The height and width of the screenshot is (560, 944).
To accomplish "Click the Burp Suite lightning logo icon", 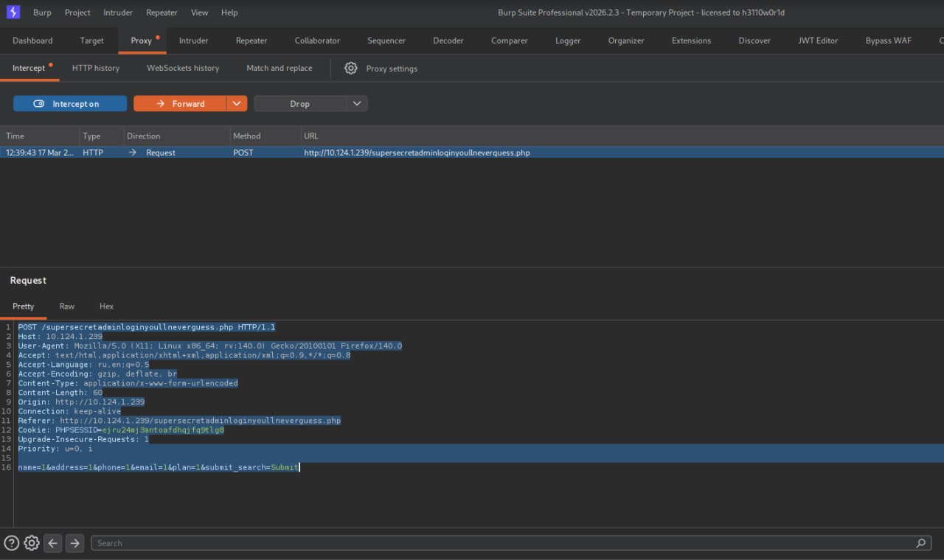I will (13, 13).
